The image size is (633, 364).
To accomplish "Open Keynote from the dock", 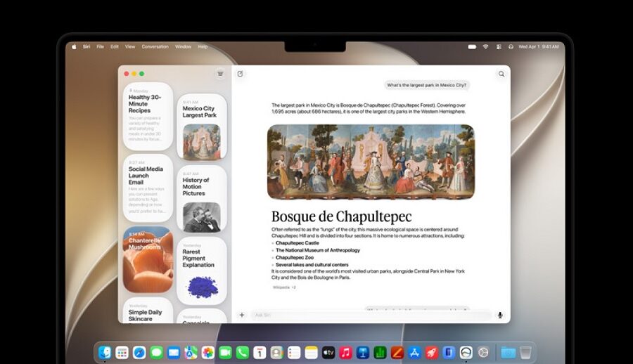I will click(362, 353).
